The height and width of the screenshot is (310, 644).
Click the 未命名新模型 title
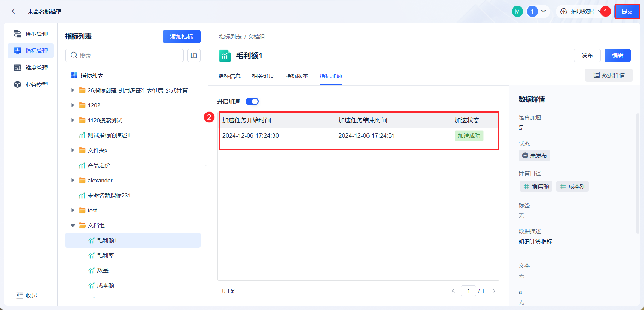point(45,12)
